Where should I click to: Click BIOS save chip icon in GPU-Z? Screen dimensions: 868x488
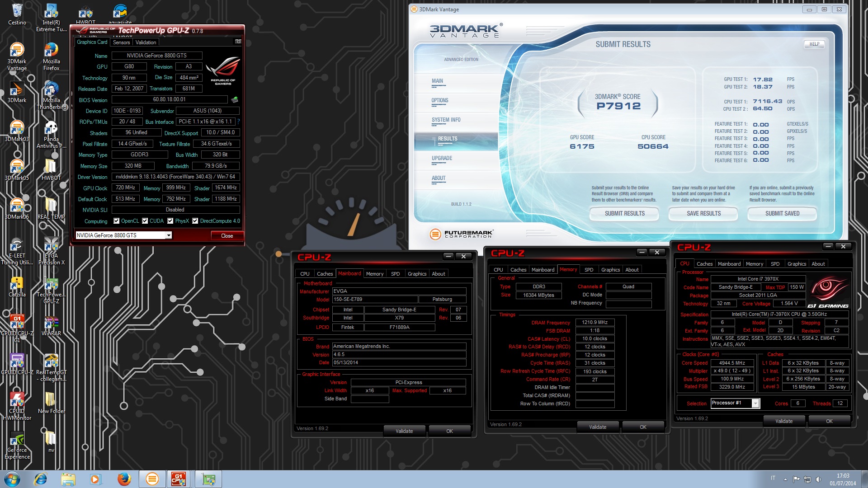coord(235,99)
